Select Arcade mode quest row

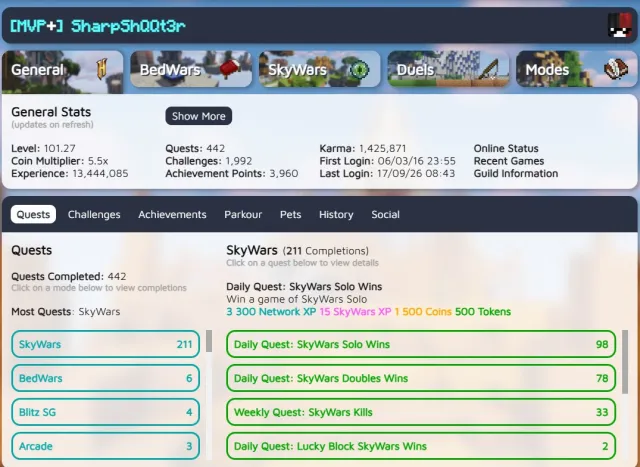pos(106,446)
